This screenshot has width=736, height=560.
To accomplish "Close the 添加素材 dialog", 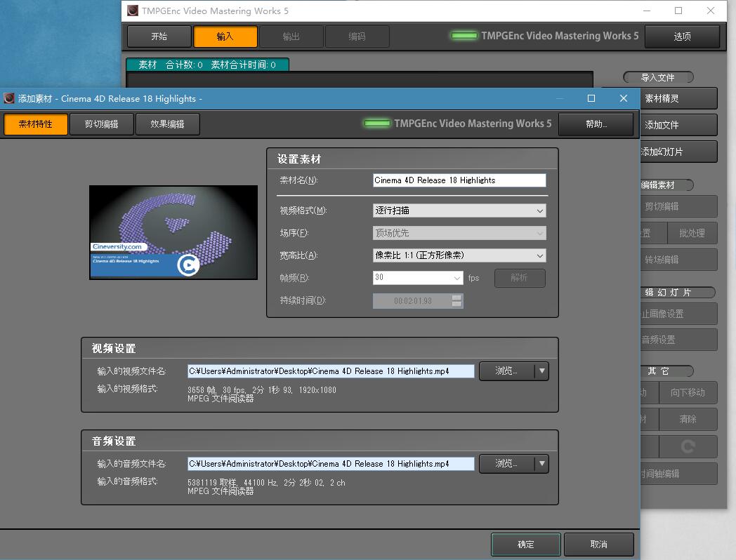I will [x=624, y=98].
